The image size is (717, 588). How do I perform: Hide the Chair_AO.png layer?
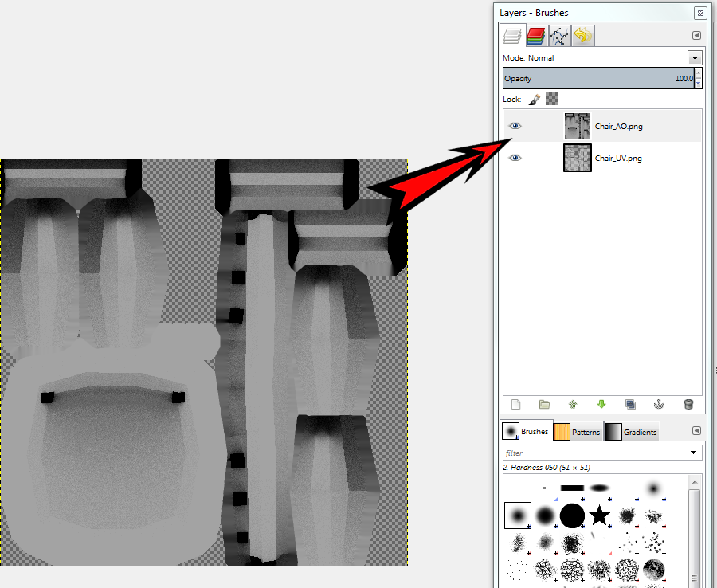point(515,126)
